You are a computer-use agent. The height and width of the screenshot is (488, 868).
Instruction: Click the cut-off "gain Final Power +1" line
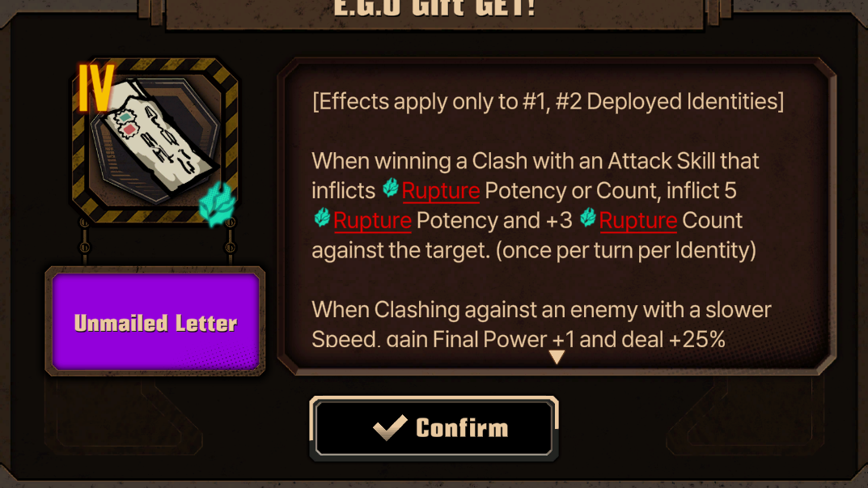tap(519, 340)
